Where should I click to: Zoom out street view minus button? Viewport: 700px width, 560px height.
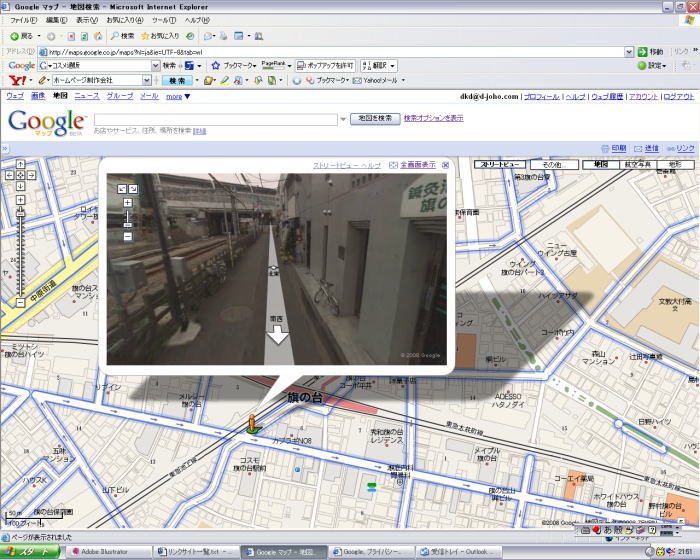(x=128, y=237)
